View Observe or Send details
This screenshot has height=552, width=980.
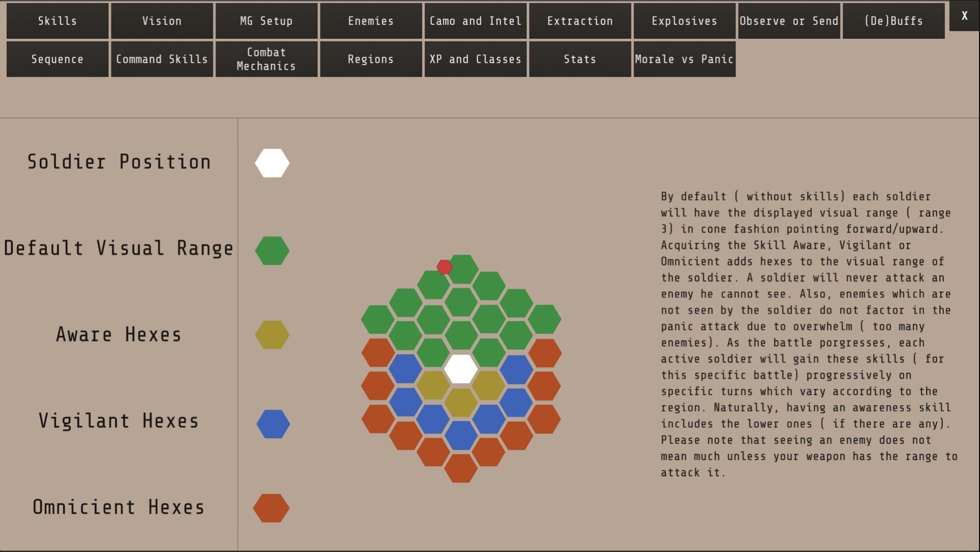pyautogui.click(x=789, y=21)
